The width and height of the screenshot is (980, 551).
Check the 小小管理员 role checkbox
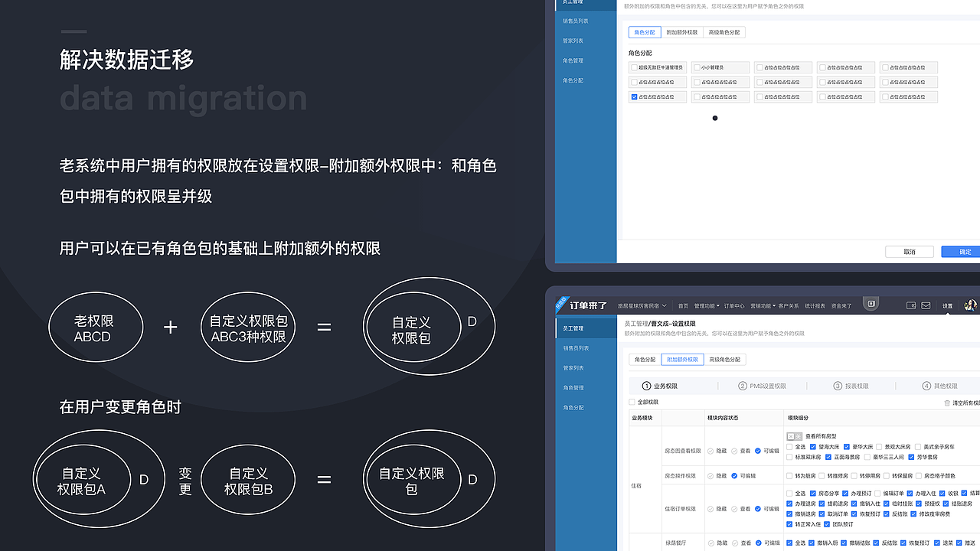coord(697,67)
